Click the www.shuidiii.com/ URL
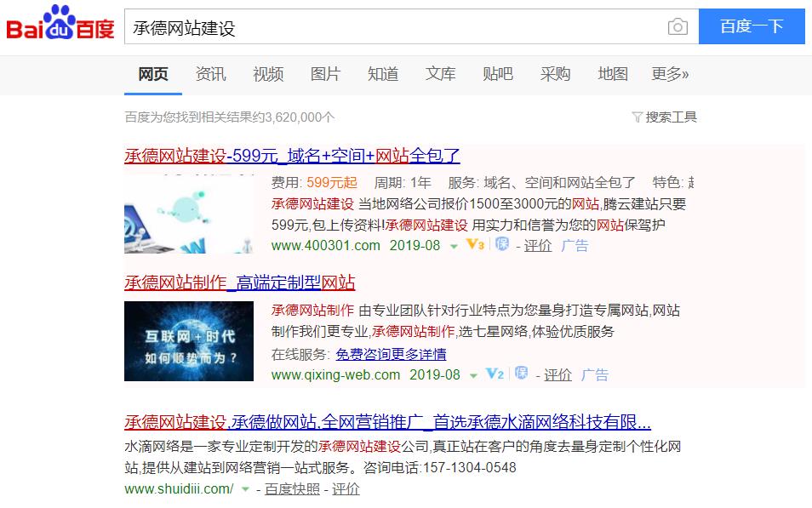The image size is (812, 508). click(179, 488)
